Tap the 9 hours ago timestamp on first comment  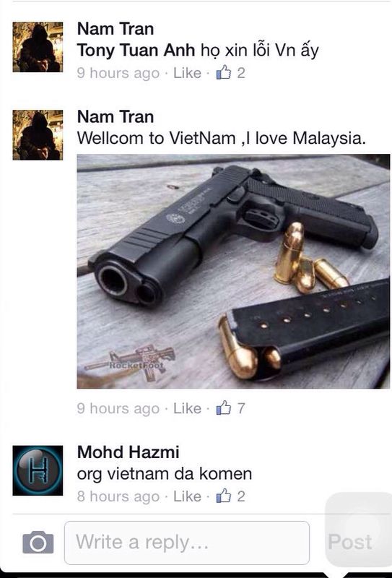(118, 73)
